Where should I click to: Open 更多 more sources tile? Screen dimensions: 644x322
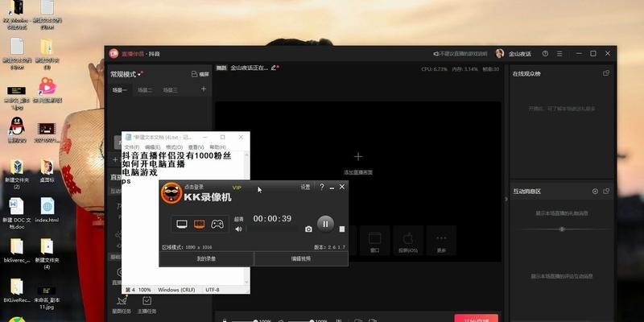pos(441,241)
